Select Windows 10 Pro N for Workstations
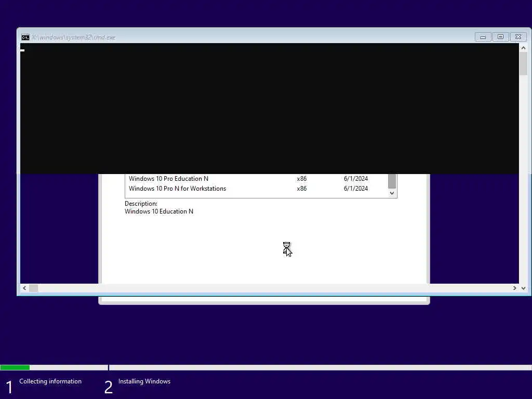The height and width of the screenshot is (399, 532). pyautogui.click(x=257, y=188)
